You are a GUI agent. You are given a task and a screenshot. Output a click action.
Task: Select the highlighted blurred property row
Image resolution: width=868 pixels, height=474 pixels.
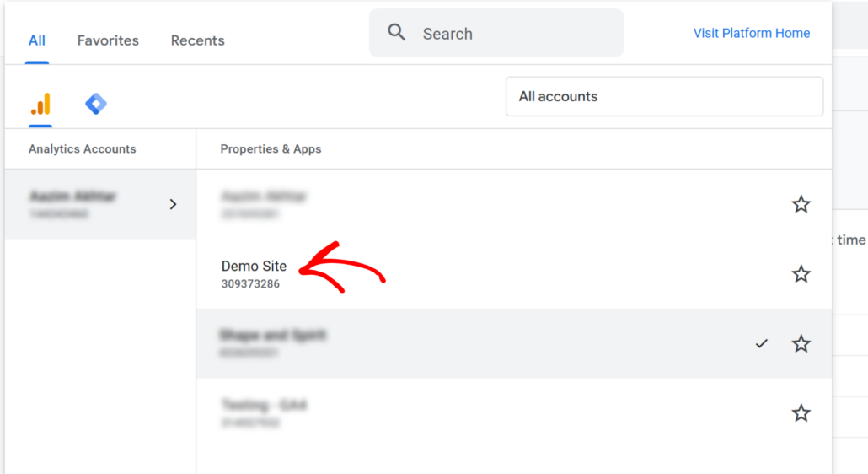(514, 343)
